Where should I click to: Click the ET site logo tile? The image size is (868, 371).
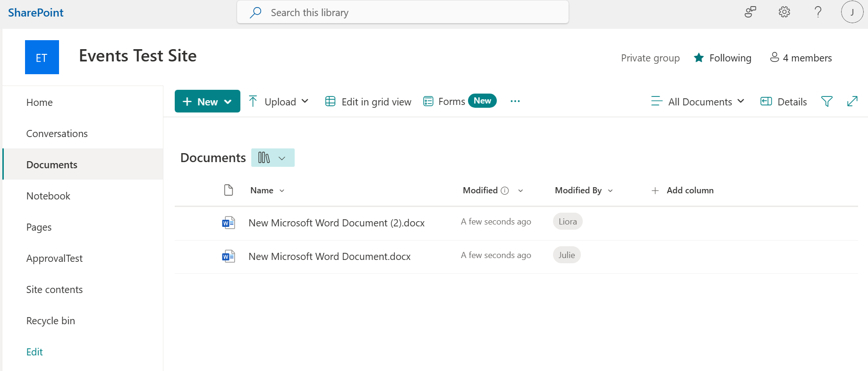point(42,57)
